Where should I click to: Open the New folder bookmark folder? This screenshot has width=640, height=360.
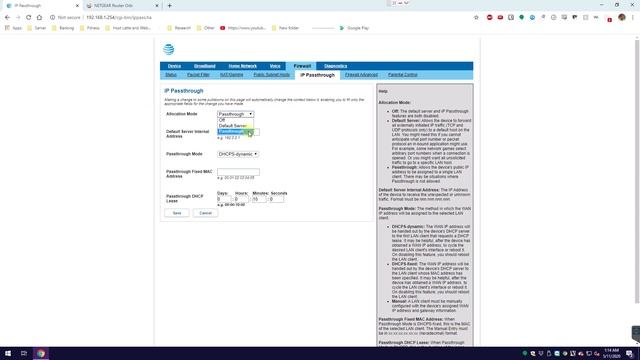pyautogui.click(x=285, y=28)
